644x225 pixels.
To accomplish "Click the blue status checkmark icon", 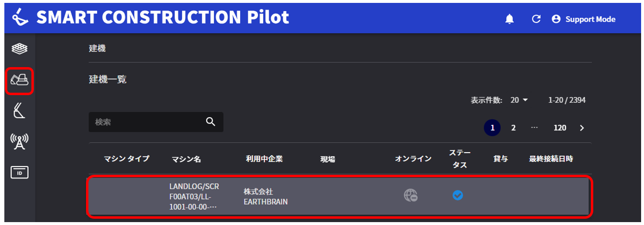I will 458,195.
